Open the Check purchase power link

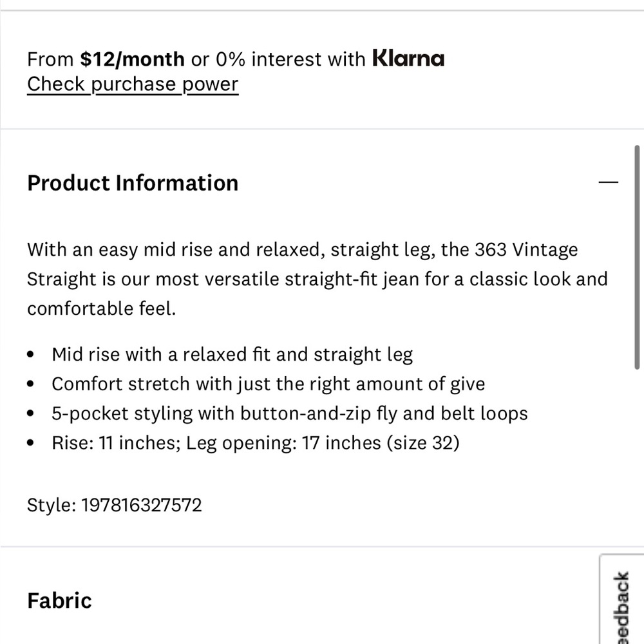coord(133,84)
